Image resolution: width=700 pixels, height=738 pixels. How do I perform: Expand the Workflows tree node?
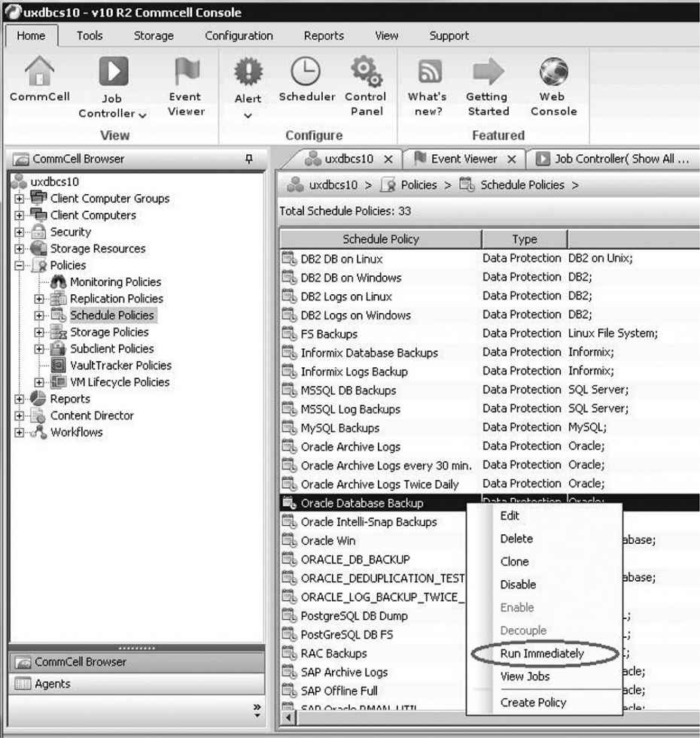pyautogui.click(x=19, y=432)
